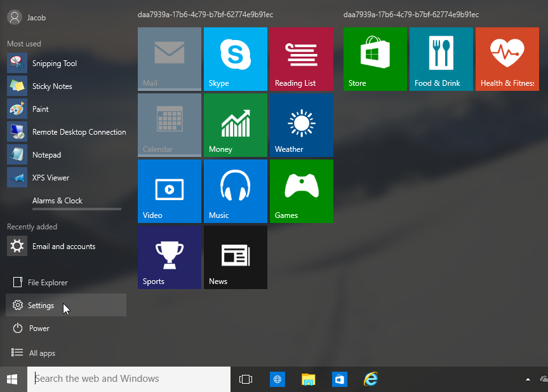
Task: Open Remote Desktop Connection
Action: pos(67,132)
